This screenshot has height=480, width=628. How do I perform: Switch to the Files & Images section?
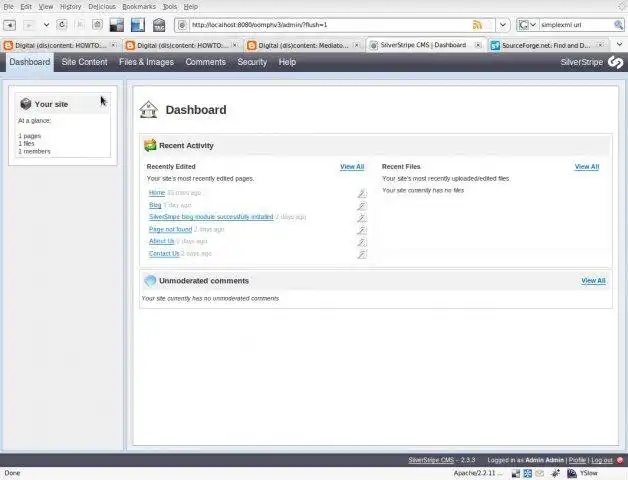click(x=146, y=62)
